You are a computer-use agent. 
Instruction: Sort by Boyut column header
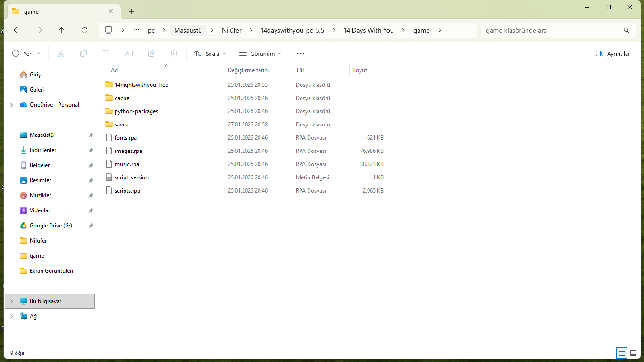[x=360, y=70]
